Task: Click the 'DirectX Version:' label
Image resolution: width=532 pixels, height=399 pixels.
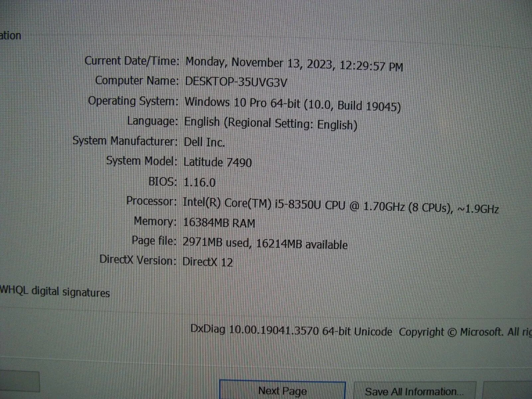Action: 138,260
